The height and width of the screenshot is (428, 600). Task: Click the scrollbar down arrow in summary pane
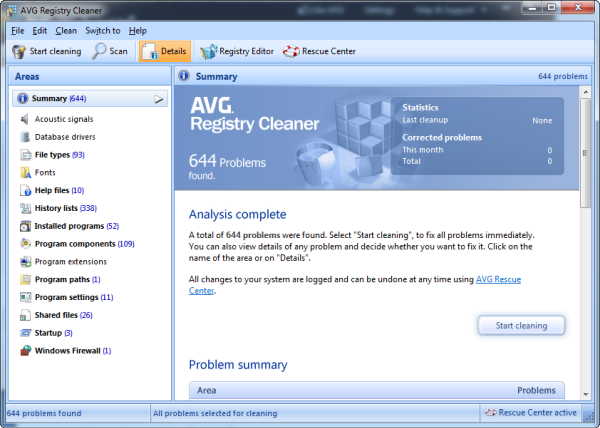pyautogui.click(x=585, y=394)
